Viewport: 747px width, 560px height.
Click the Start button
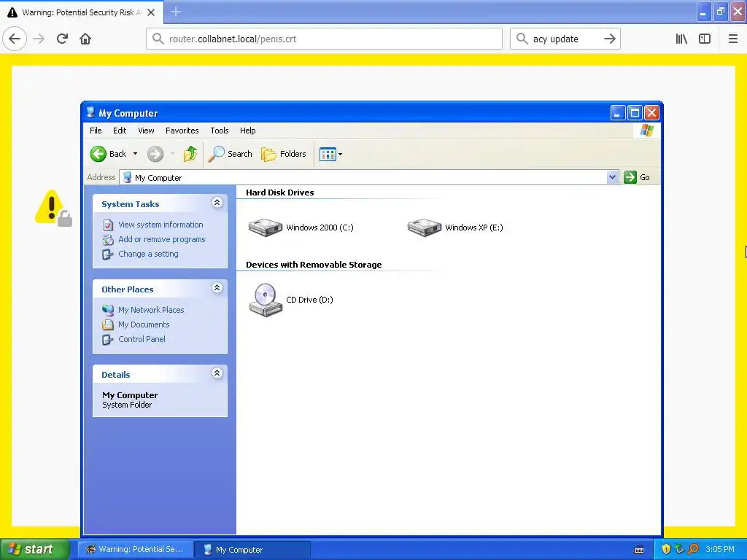coord(34,550)
